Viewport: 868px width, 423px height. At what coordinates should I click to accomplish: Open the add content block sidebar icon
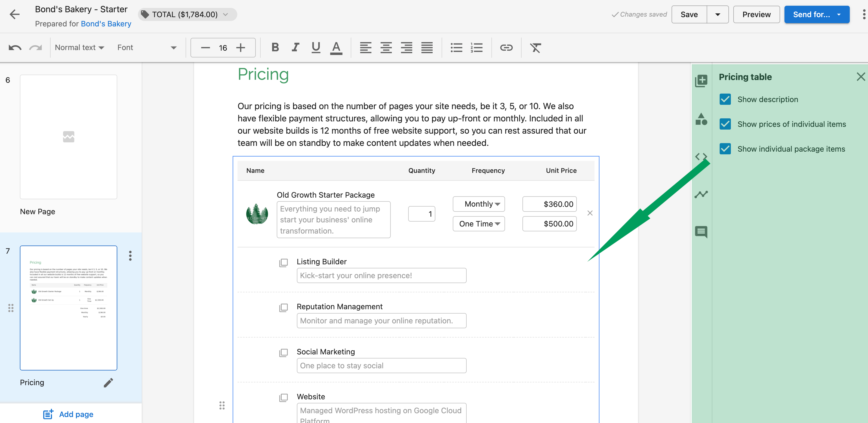click(701, 81)
